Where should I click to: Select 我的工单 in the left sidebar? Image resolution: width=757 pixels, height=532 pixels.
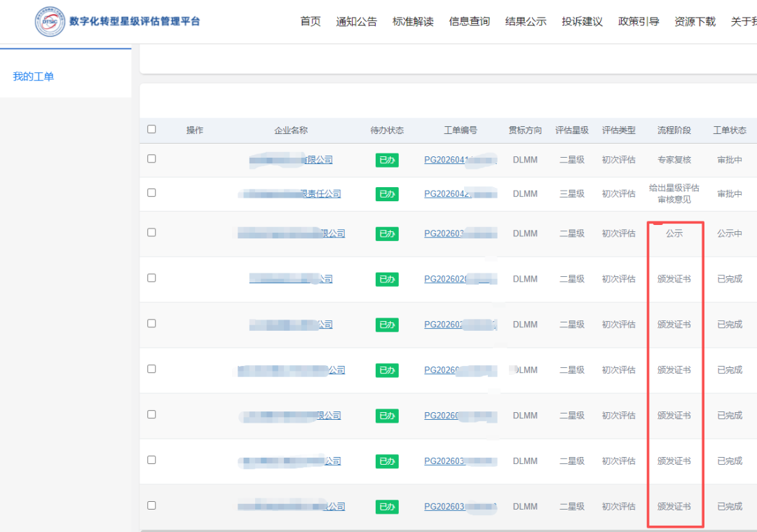click(34, 76)
